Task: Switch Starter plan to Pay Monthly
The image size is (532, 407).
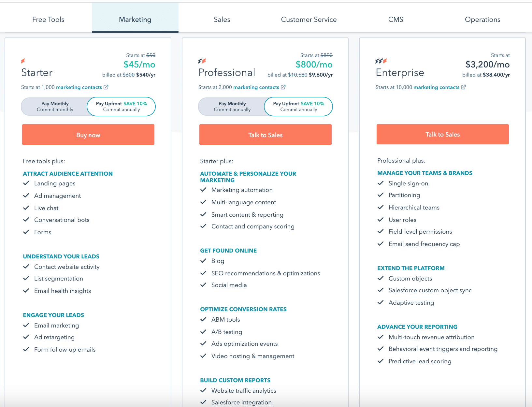Action: [x=55, y=107]
